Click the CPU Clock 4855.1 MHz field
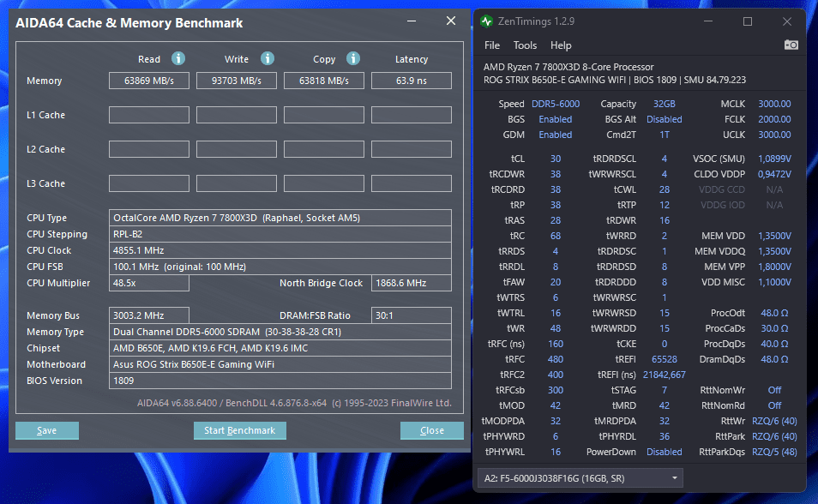The width and height of the screenshot is (818, 504). (x=280, y=250)
